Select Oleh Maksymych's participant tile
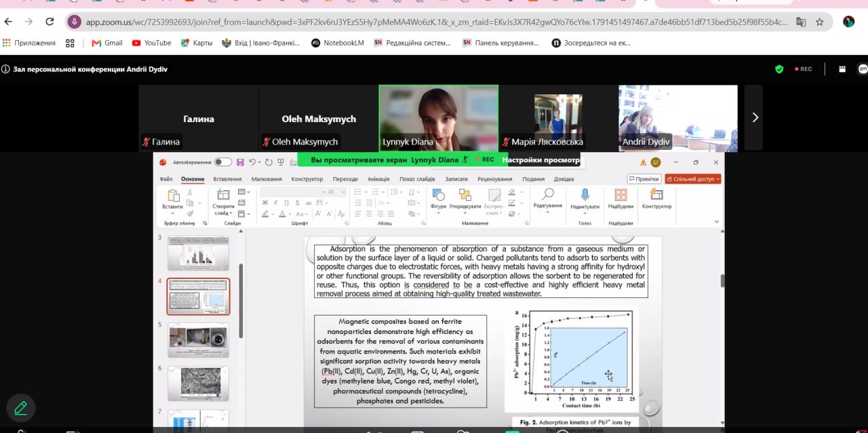868x433 pixels. point(319,117)
